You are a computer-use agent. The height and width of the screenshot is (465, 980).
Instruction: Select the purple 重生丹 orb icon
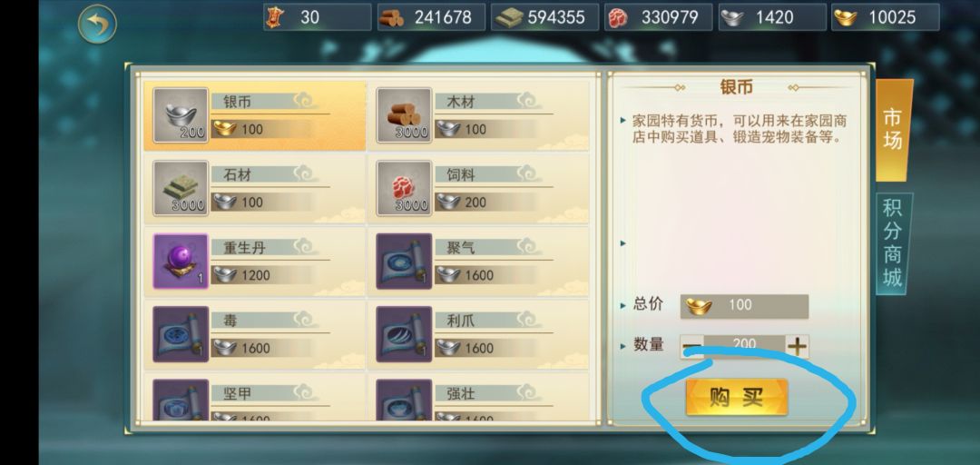point(181,261)
